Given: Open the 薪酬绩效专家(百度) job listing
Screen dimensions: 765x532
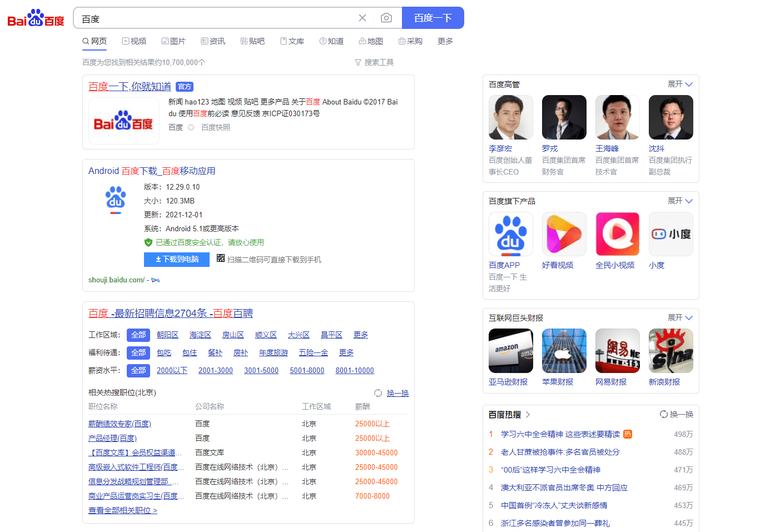Looking at the screenshot, I should [x=120, y=424].
